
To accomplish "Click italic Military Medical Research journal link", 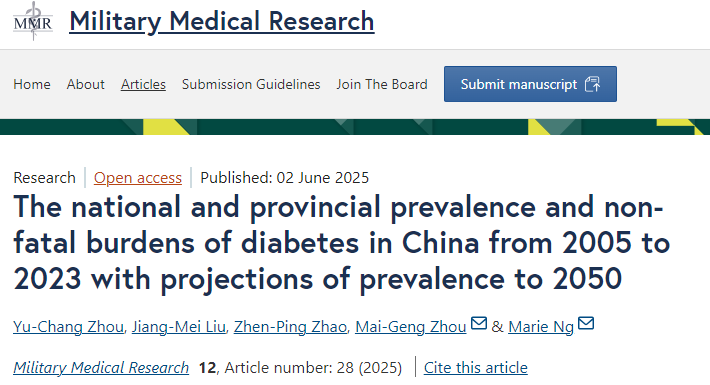I will click(101, 367).
